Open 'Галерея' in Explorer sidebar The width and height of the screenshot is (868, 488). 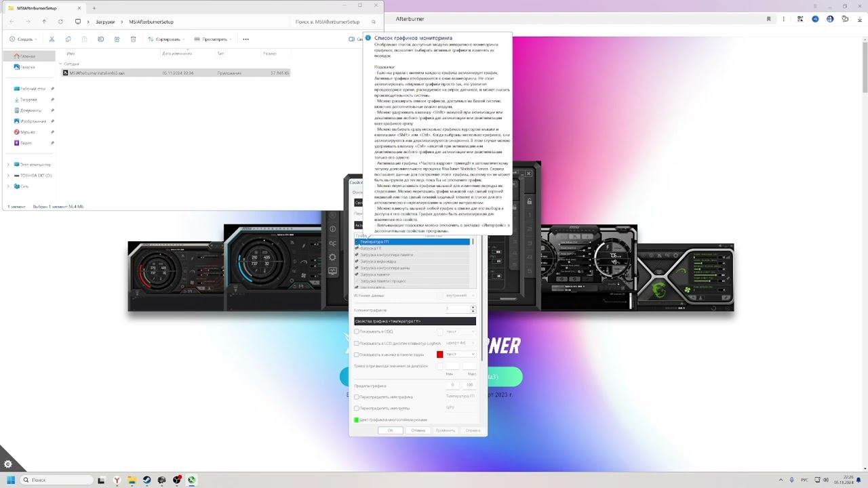(x=28, y=67)
